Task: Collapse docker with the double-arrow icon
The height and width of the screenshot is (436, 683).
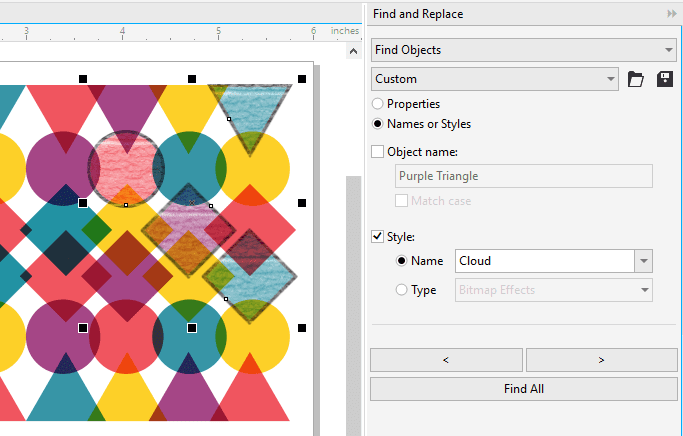Action: [x=671, y=14]
